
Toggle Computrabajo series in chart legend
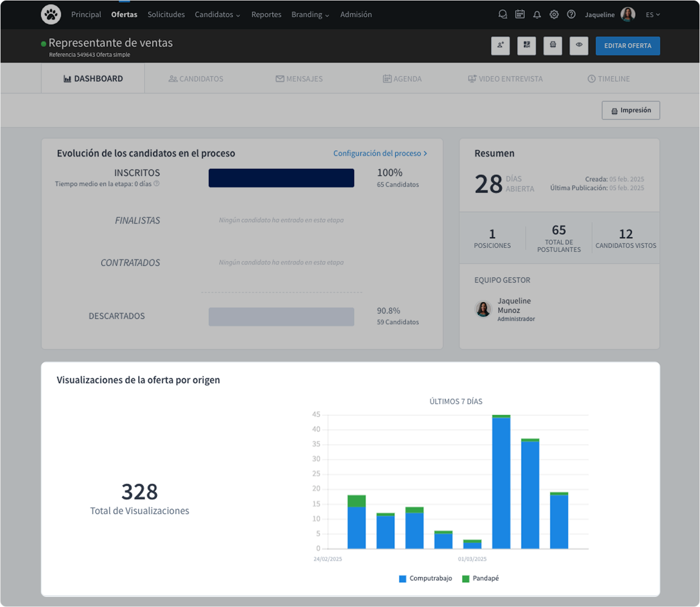pyautogui.click(x=425, y=578)
